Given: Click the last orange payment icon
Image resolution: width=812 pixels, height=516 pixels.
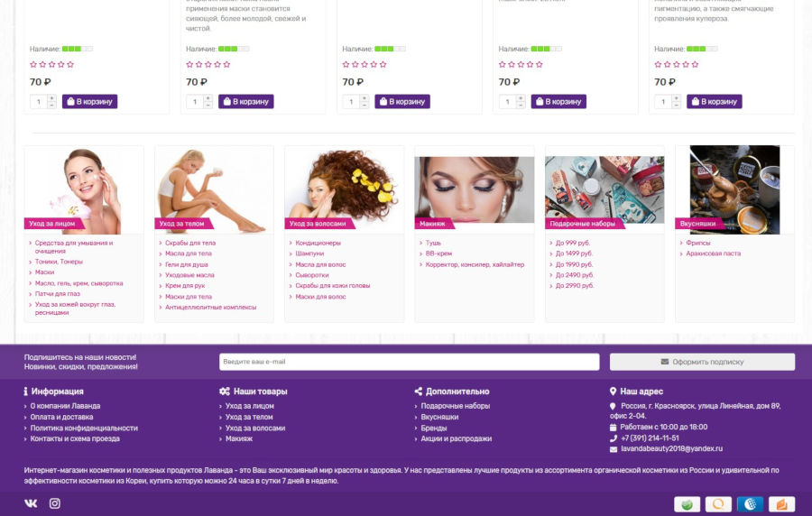Looking at the screenshot, I should click(781, 504).
